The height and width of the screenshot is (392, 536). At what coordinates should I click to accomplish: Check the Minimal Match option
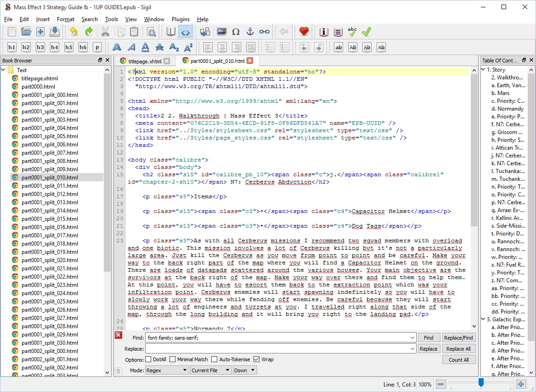tap(173, 359)
